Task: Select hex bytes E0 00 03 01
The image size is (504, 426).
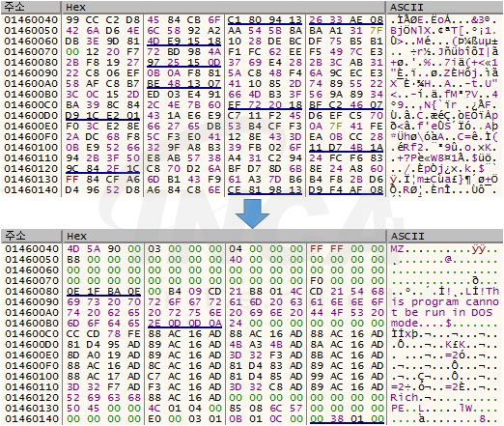Action: (x=184, y=419)
